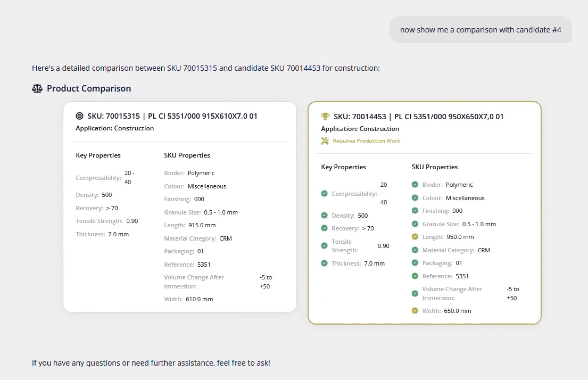Click Colour: Miscellaneous in the left card
This screenshot has height=380, width=588.
tap(195, 186)
